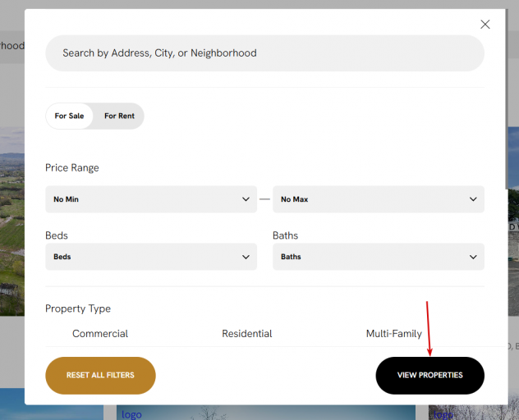Open the No Min price dropdown
The image size is (519, 420).
(x=151, y=199)
